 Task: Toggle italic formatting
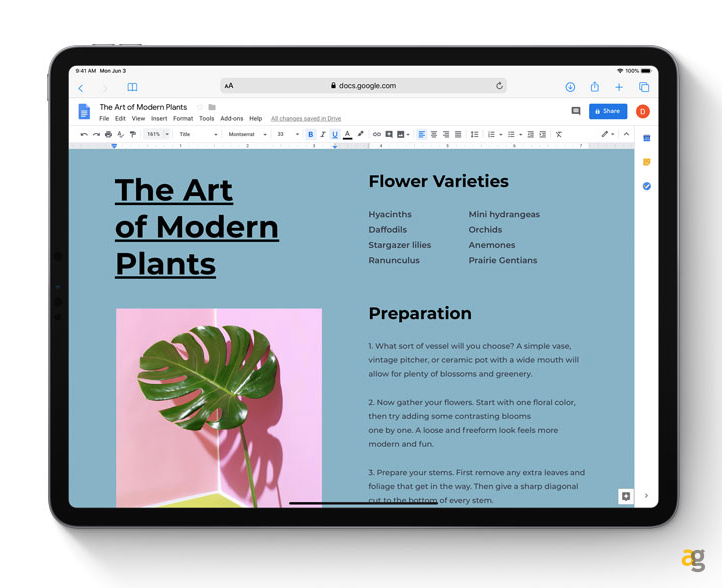pyautogui.click(x=323, y=134)
